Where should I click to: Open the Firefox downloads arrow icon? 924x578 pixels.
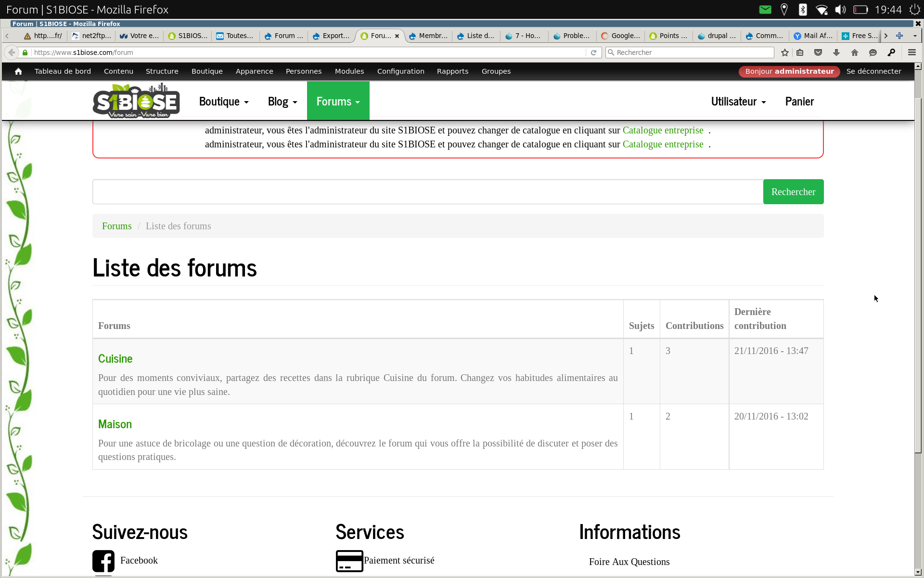[836, 53]
